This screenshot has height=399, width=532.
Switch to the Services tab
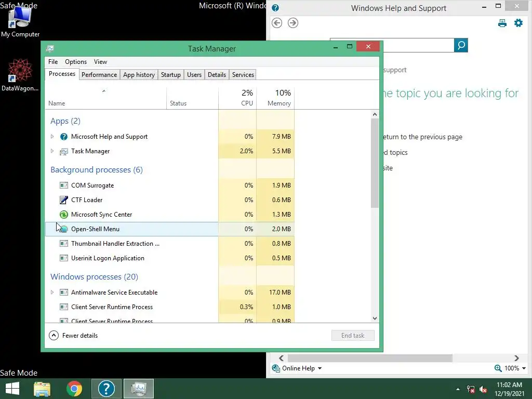point(243,75)
